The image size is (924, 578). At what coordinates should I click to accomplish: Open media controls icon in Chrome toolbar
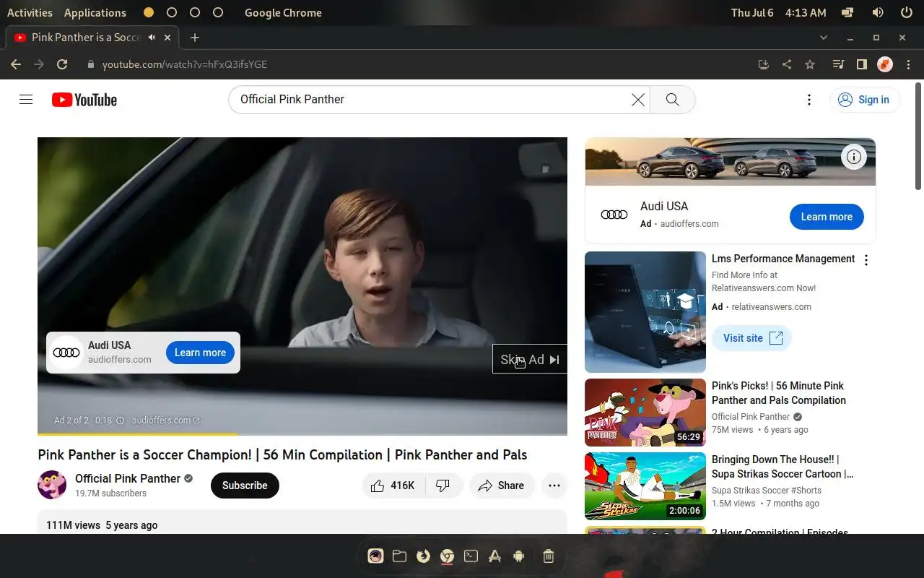(x=838, y=64)
